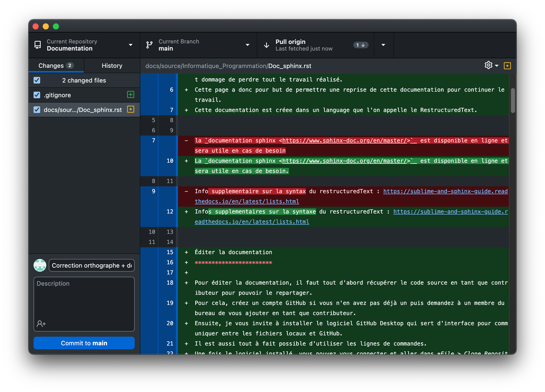This screenshot has width=545, height=392.
Task: Click the sphinx-doc.org link in the added line
Action: 346,161
